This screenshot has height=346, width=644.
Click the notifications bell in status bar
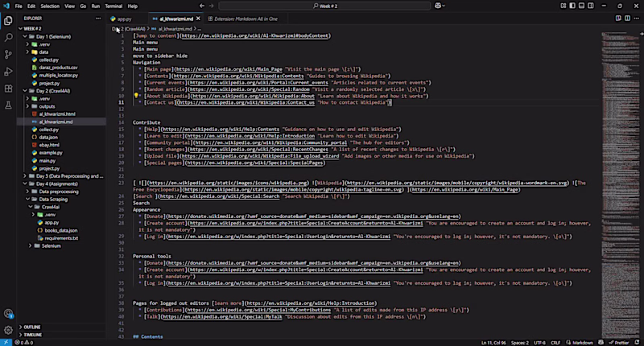pos(637,342)
